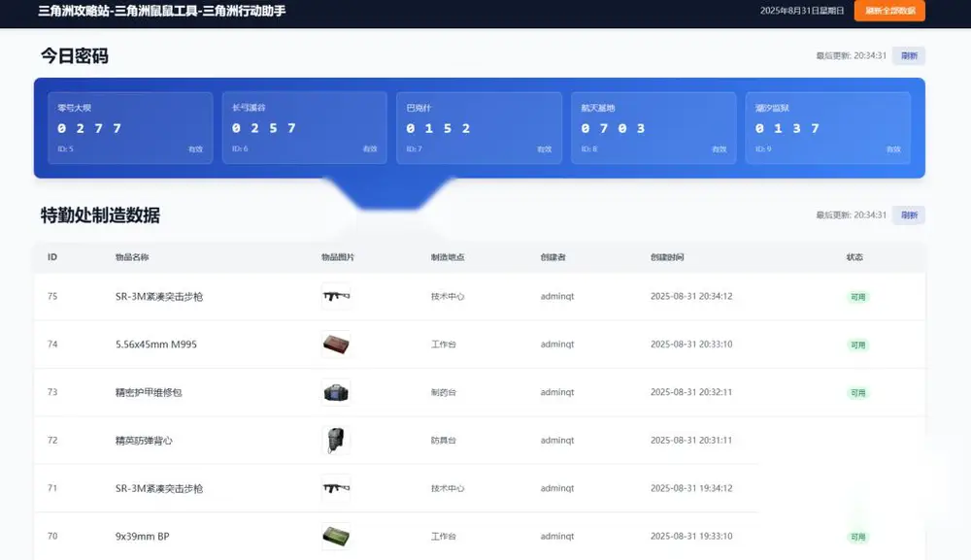Click the item name 精英防弹背心

point(144,440)
